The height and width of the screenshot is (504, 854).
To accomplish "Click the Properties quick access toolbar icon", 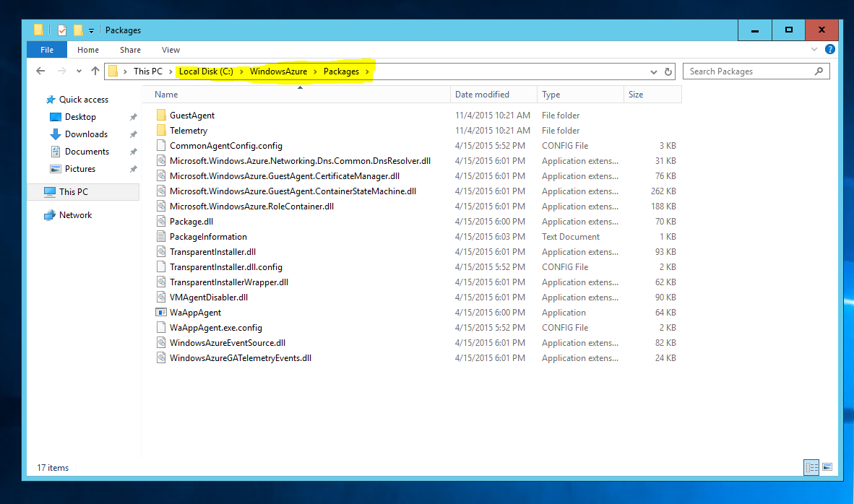I will tap(62, 30).
